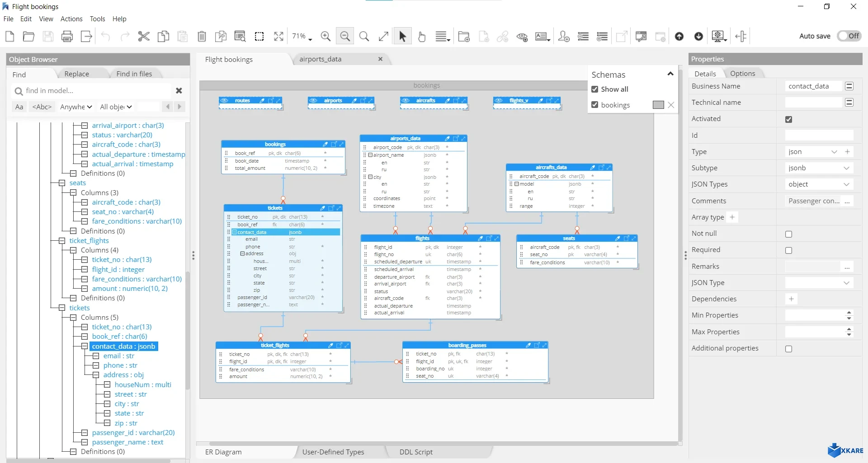
Task: Click the Business Name field contact_data
Action: [813, 86]
